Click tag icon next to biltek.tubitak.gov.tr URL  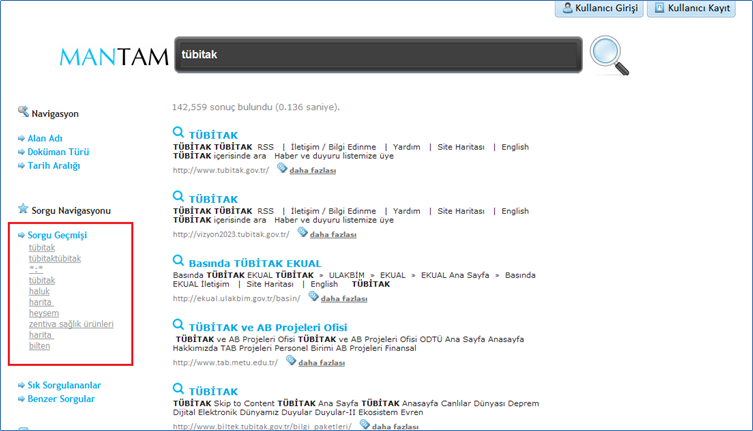point(365,424)
